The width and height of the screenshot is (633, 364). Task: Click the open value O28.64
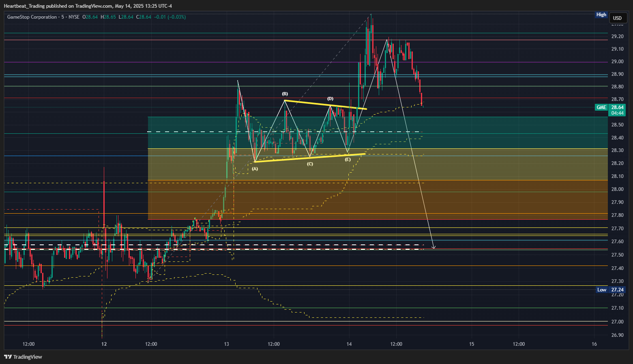tap(90, 17)
